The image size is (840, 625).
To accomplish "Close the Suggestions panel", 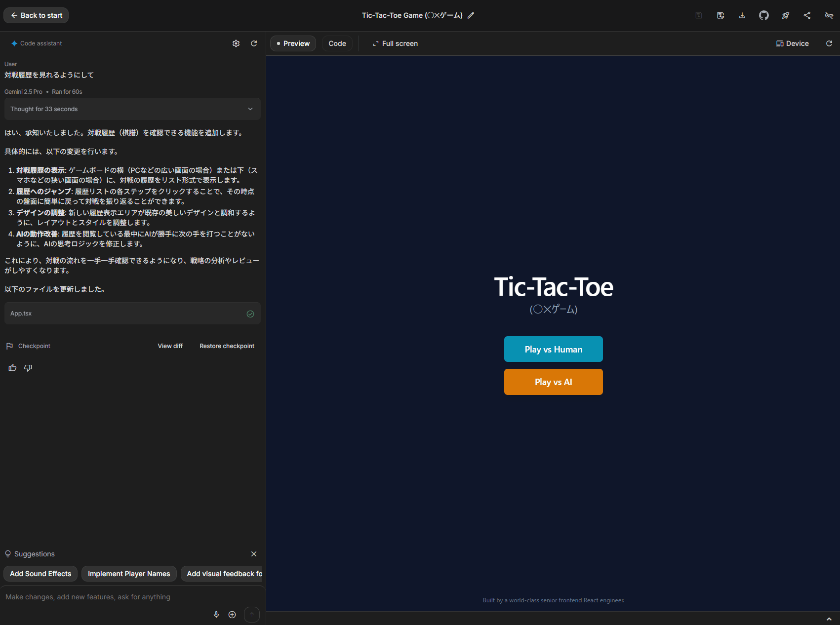I will tap(254, 554).
